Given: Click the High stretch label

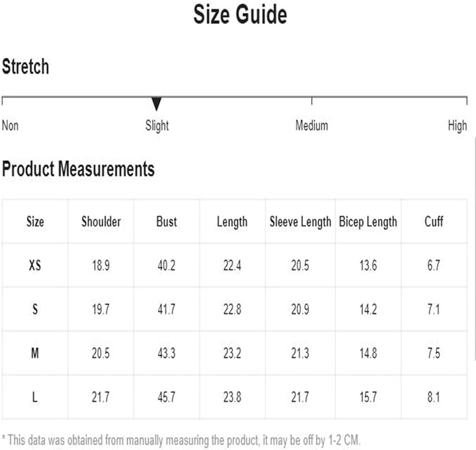Looking at the screenshot, I should point(458,125).
